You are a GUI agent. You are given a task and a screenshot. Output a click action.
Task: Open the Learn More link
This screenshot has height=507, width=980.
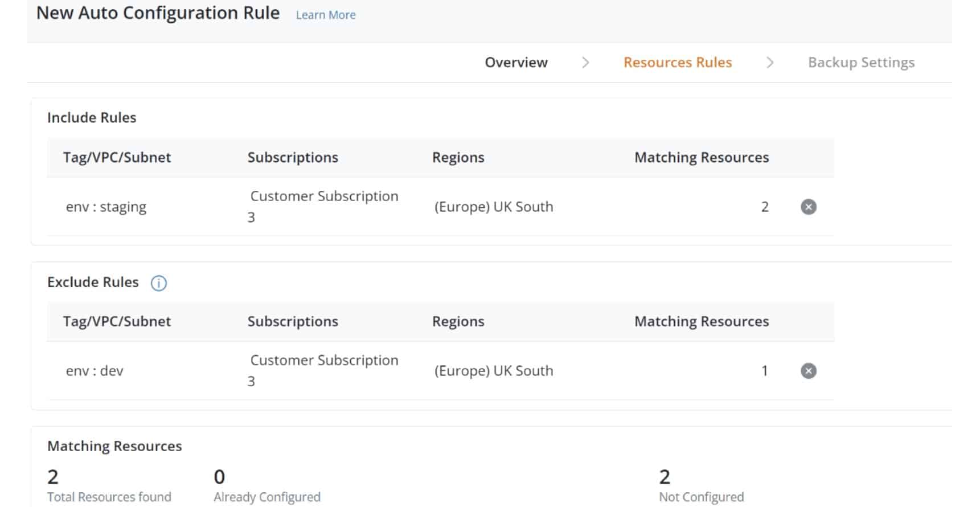[x=326, y=15]
